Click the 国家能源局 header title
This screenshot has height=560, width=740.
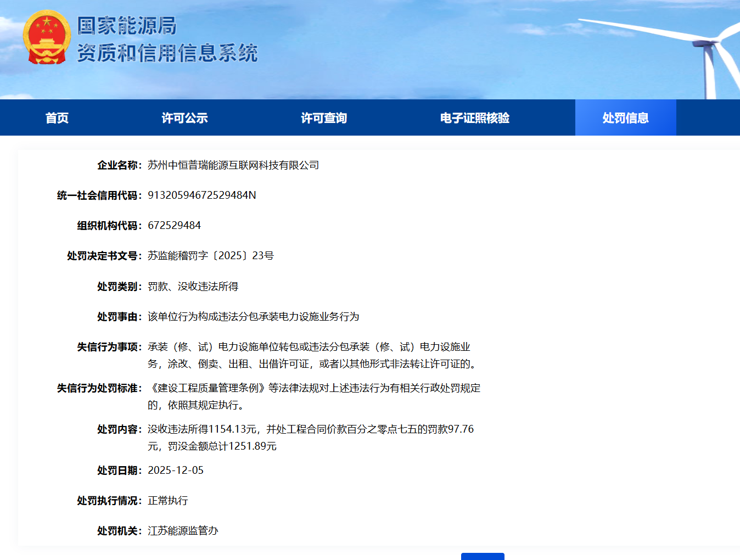tap(126, 26)
